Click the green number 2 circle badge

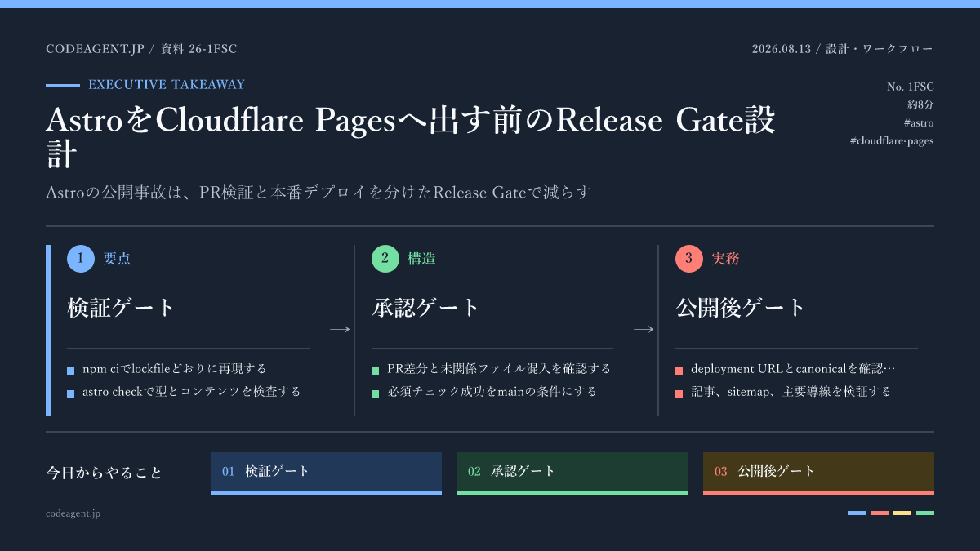tap(385, 259)
